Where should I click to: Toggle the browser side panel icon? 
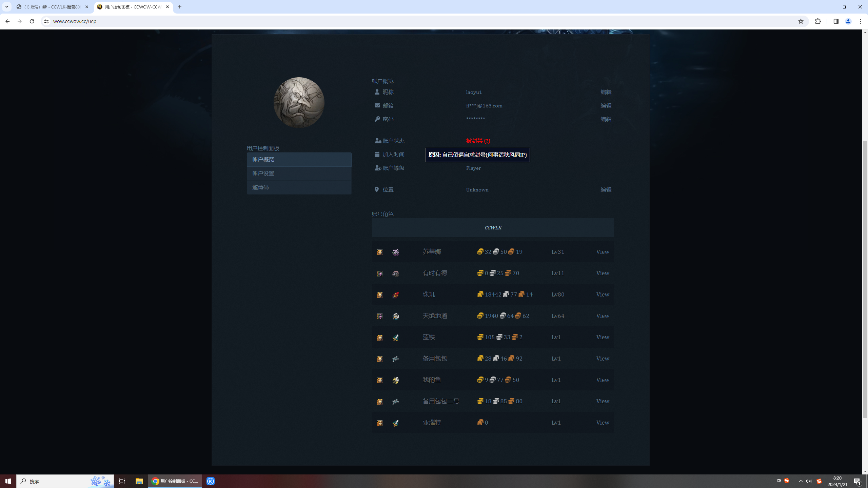click(836, 21)
